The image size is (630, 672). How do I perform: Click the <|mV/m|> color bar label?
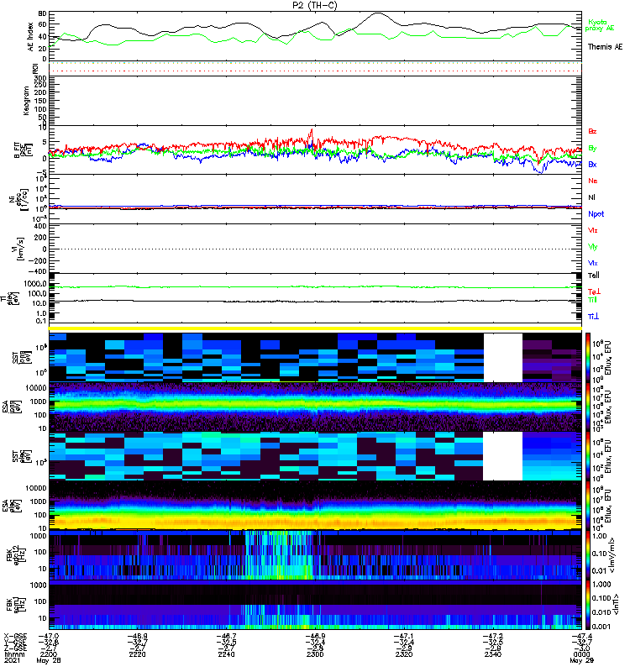[x=612, y=555]
